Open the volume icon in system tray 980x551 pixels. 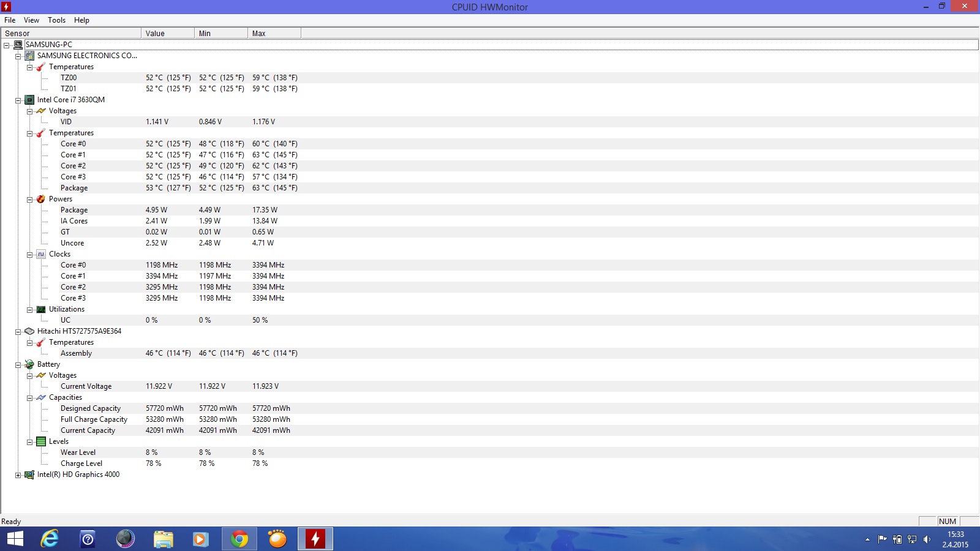tap(927, 539)
